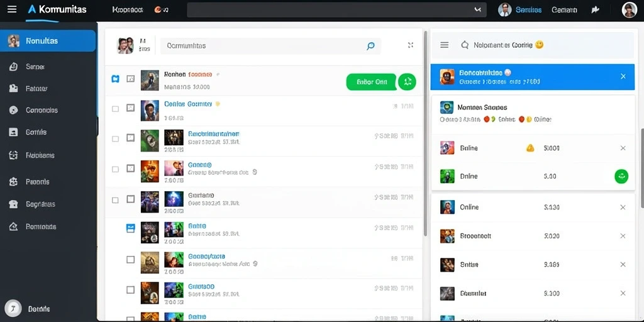This screenshot has width=644, height=322.
Task: Click the yellow warning icon on Bnline row
Action: [530, 148]
